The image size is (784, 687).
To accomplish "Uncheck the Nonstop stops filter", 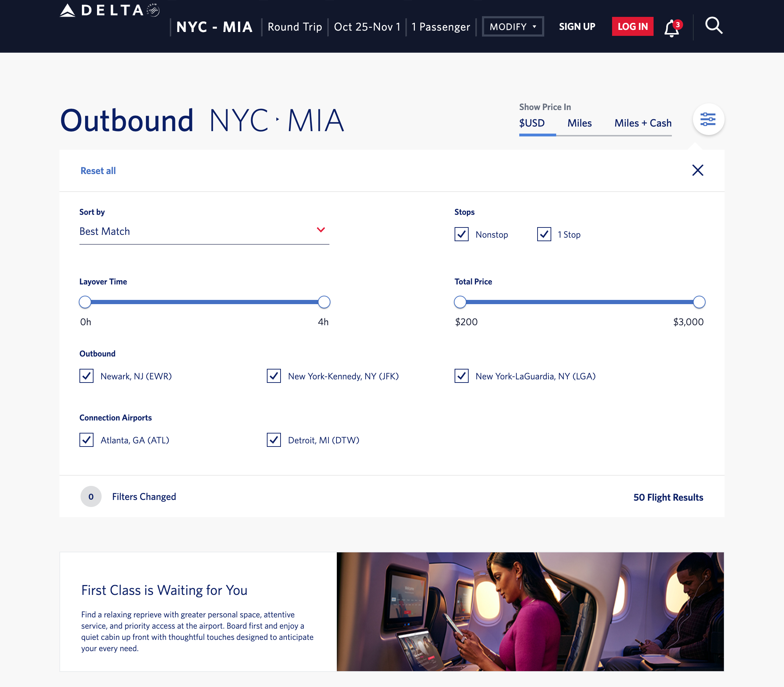I will tap(462, 234).
